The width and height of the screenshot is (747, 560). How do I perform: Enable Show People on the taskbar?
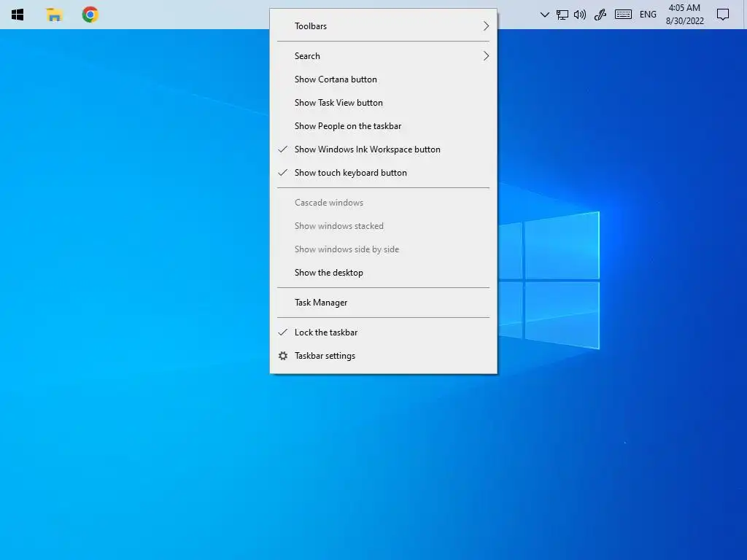384,126
